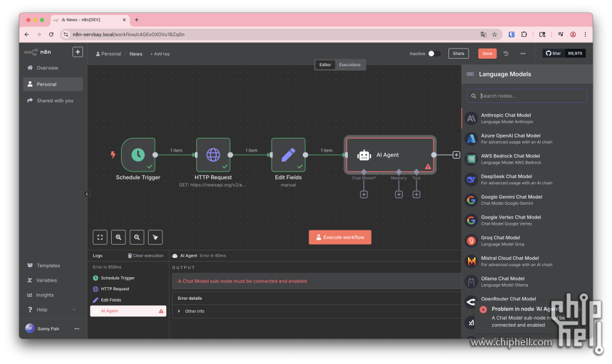The width and height of the screenshot is (612, 364).
Task: Switch to the Executions tab
Action: pyautogui.click(x=350, y=65)
